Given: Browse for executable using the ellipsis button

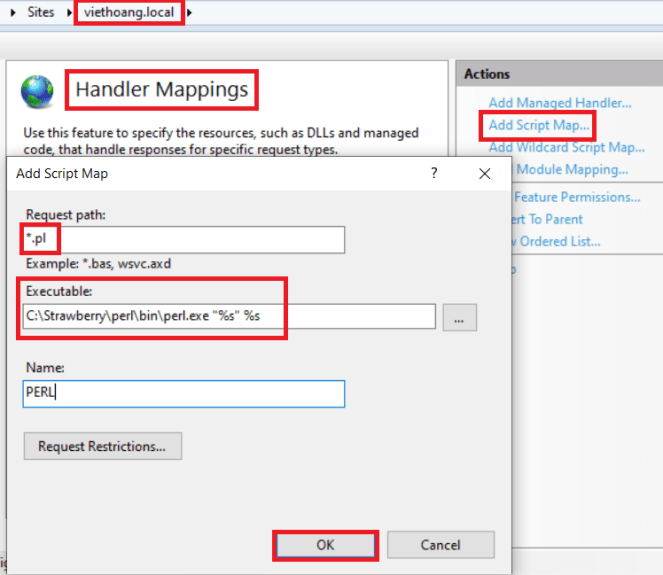Looking at the screenshot, I should tap(459, 317).
